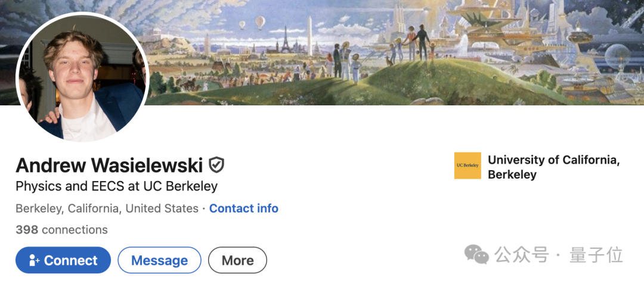View the 398 connections list
This screenshot has height=281, width=644.
[61, 230]
